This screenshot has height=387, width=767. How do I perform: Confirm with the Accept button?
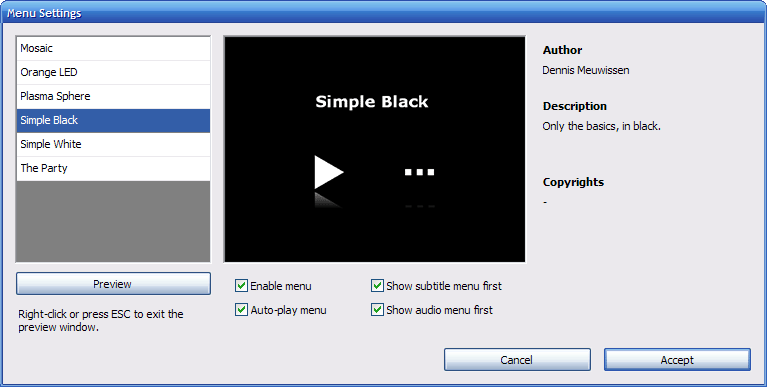pyautogui.click(x=677, y=360)
